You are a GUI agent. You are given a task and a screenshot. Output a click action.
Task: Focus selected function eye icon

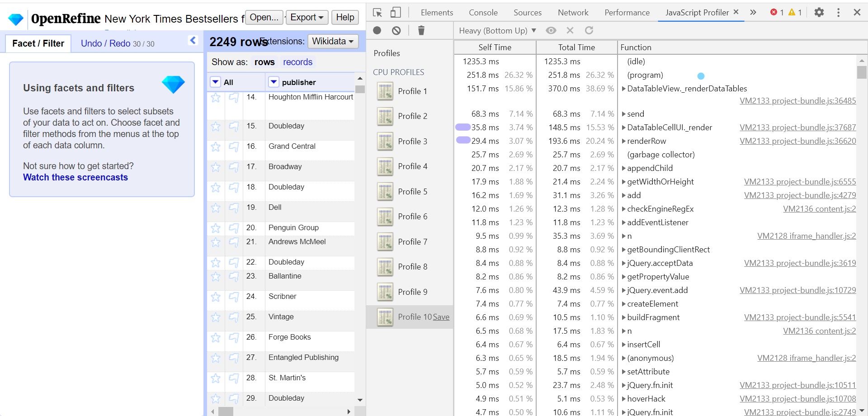(551, 30)
